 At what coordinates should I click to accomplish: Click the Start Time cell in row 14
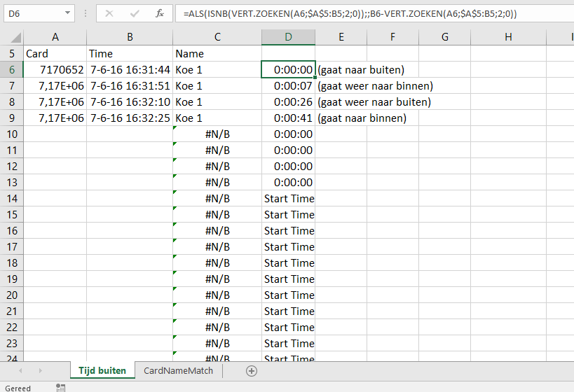click(289, 199)
